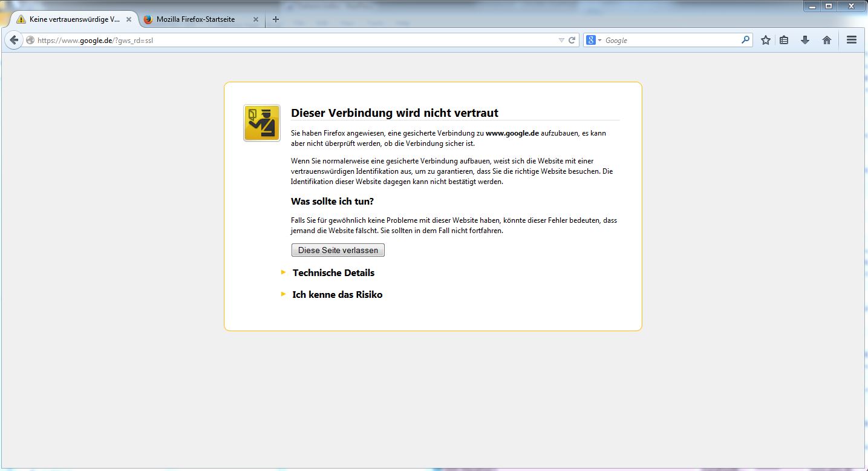868x471 pixels.
Task: Close the Firefox window
Action: [850, 6]
